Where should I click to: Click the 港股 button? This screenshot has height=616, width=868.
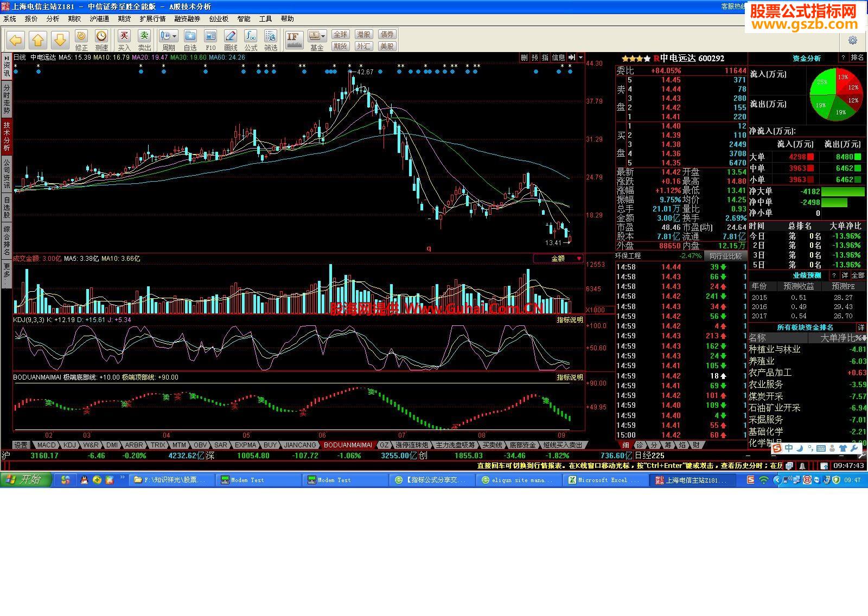(x=363, y=34)
